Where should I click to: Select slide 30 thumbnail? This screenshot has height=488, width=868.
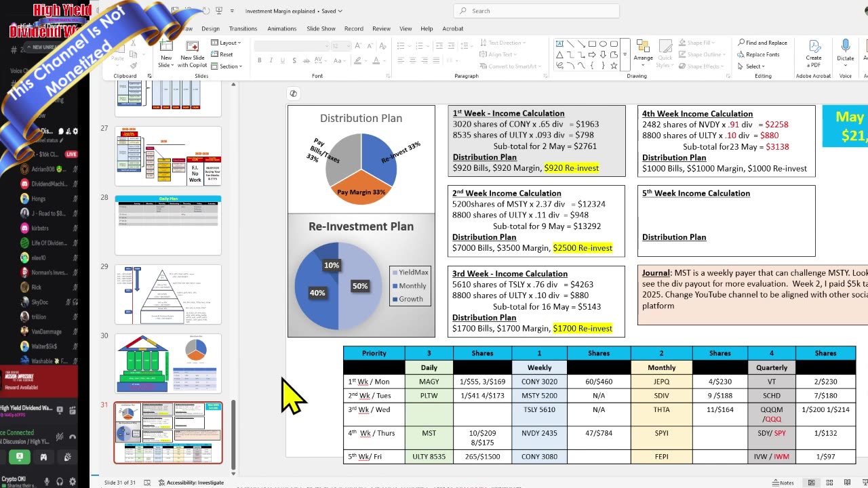[x=168, y=363]
